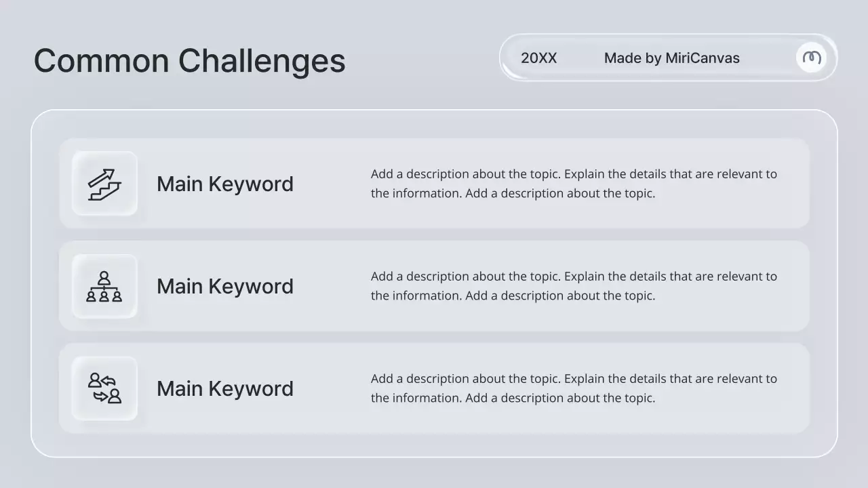Select Main Keyword beside the hierarchy icon
The height and width of the screenshot is (488, 868).
pyautogui.click(x=224, y=287)
